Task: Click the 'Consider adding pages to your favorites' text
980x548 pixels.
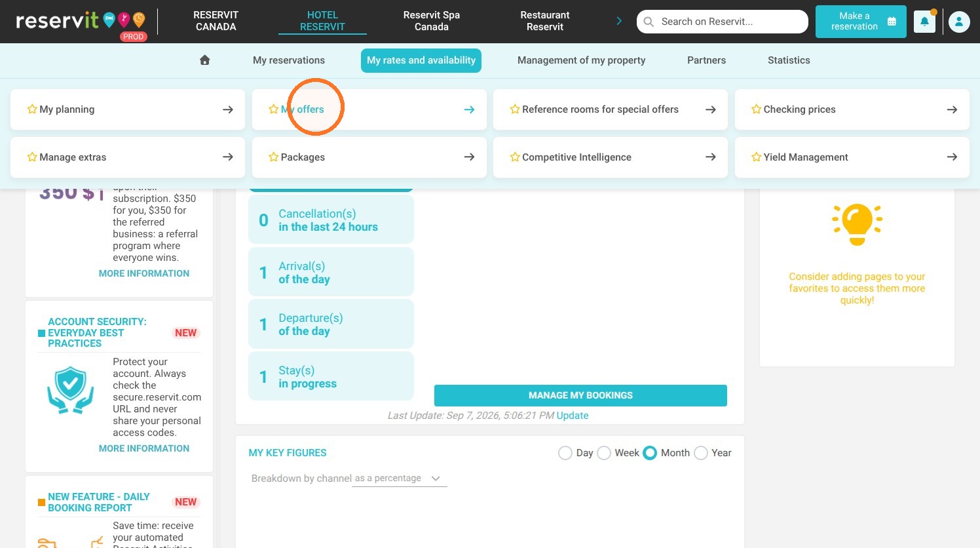Action: (x=857, y=288)
